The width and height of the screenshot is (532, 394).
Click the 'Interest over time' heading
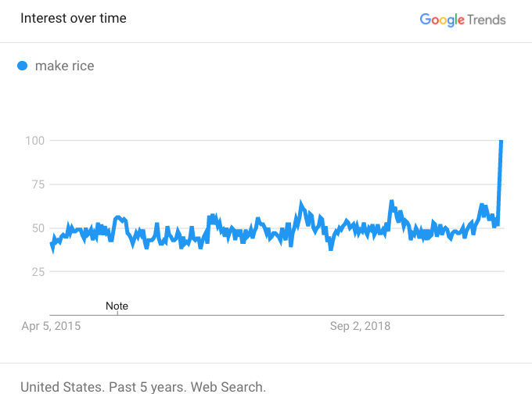[x=74, y=18]
